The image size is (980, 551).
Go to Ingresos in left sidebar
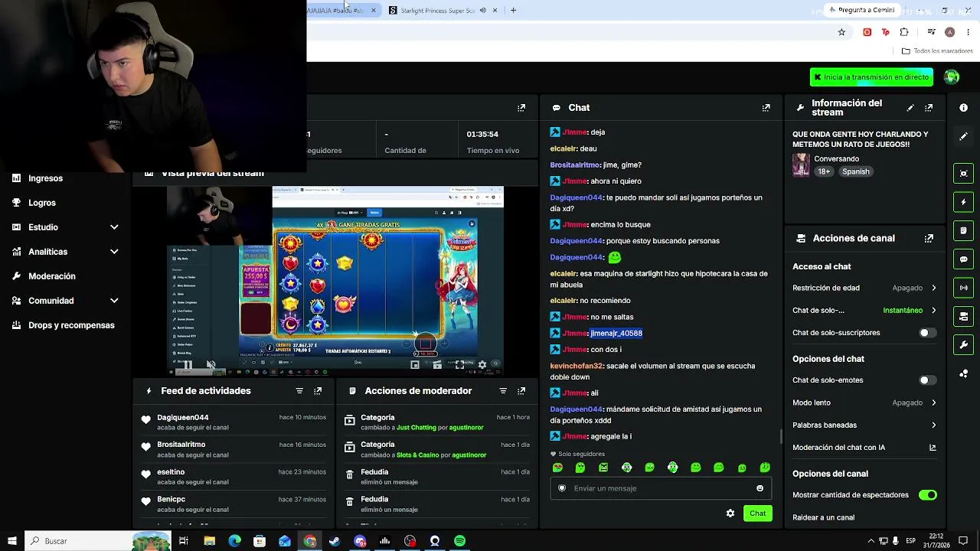tap(45, 178)
